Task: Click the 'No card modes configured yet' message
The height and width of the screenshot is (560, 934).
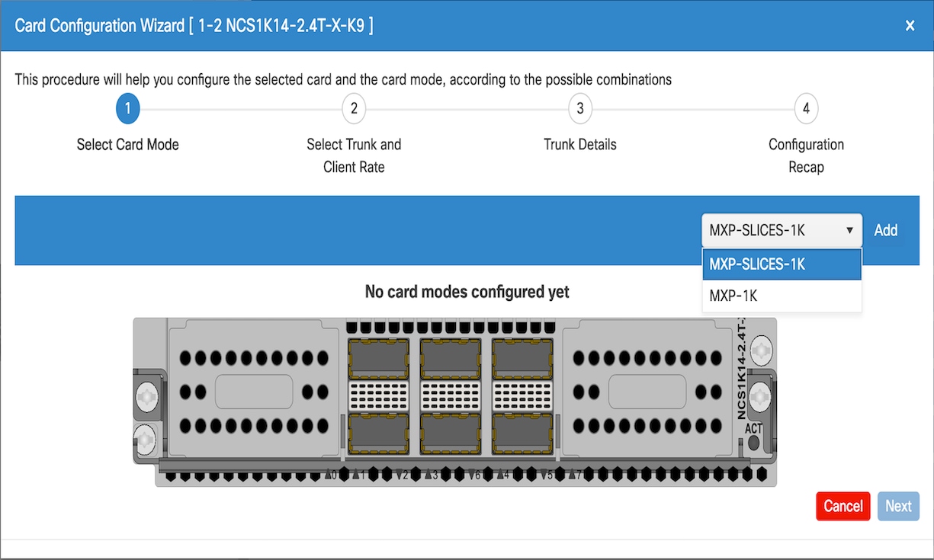Action: point(467,292)
